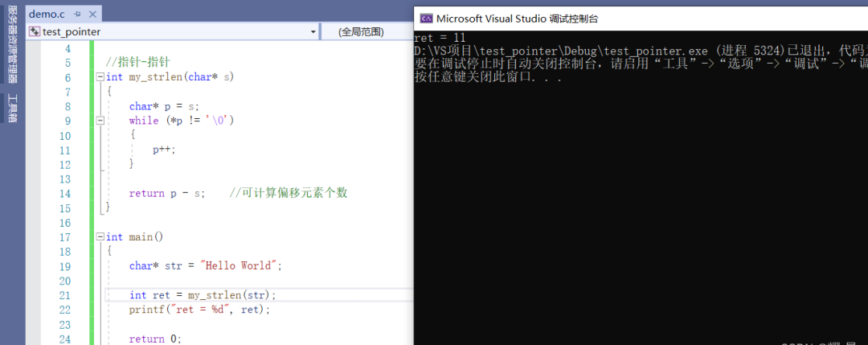Open the test_pointer project dropdown arrow

[x=313, y=32]
